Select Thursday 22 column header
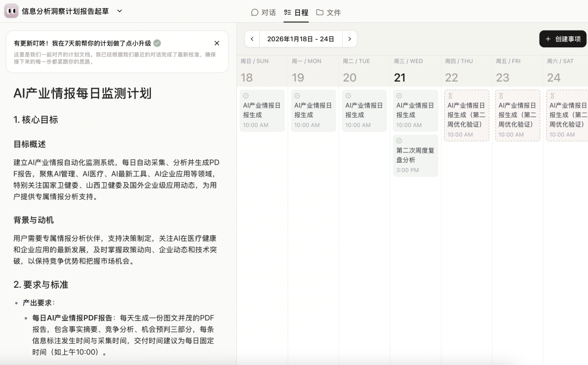This screenshot has height=365, width=588. click(467, 71)
